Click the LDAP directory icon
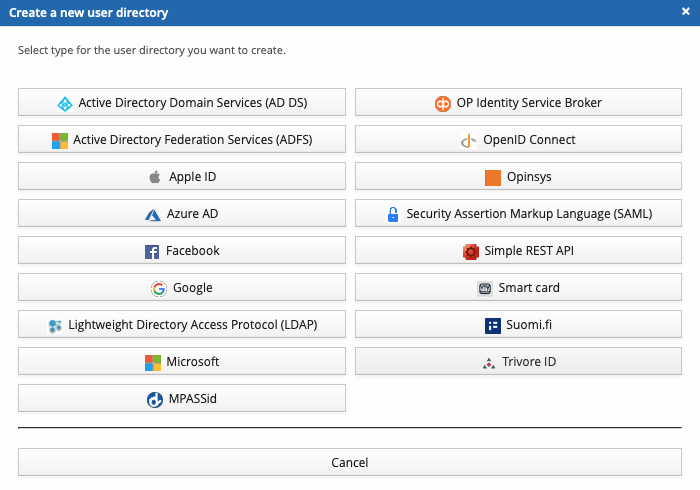The image size is (700, 490). (x=55, y=325)
